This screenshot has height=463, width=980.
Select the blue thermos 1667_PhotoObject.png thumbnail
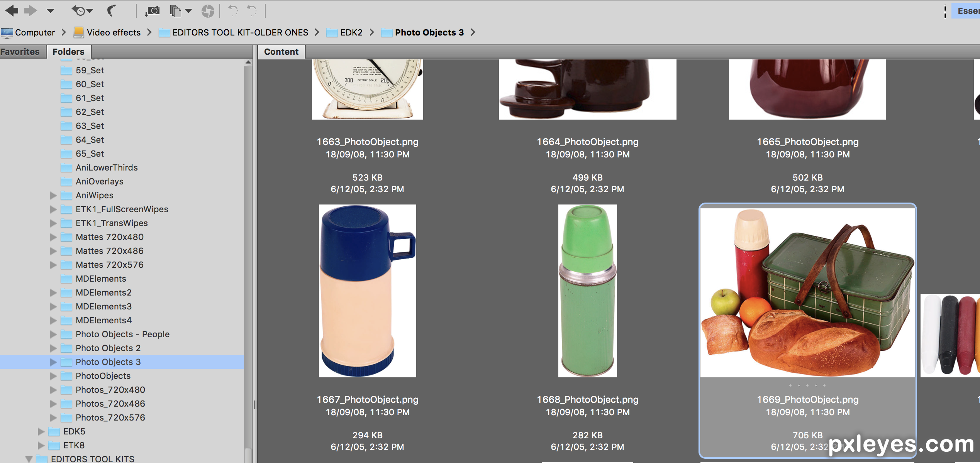[x=368, y=291]
